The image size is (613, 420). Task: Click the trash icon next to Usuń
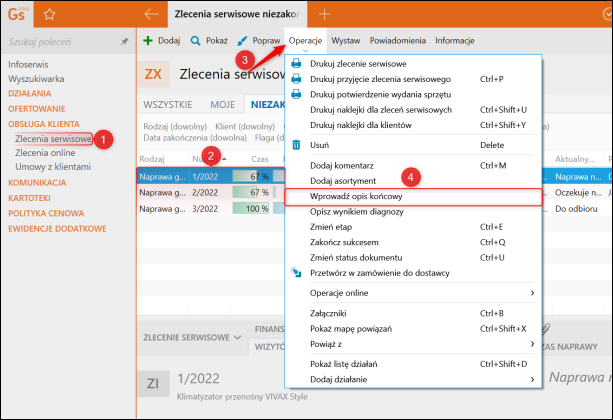coord(296,145)
